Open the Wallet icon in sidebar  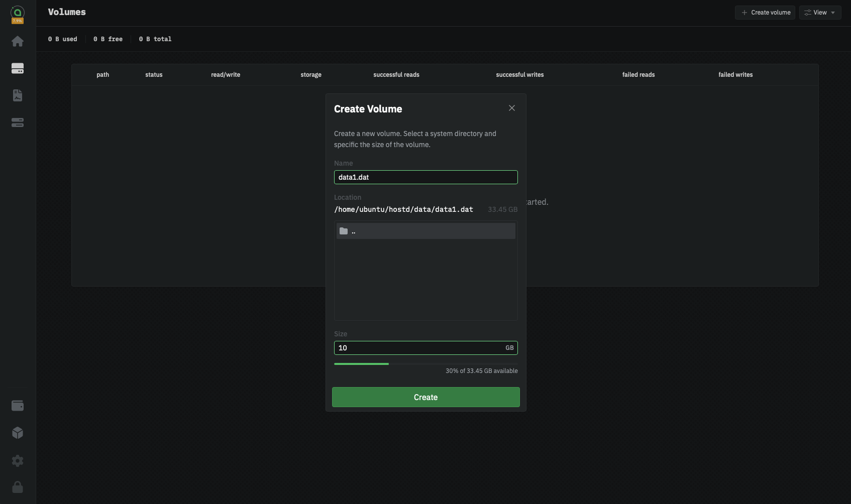tap(18, 406)
